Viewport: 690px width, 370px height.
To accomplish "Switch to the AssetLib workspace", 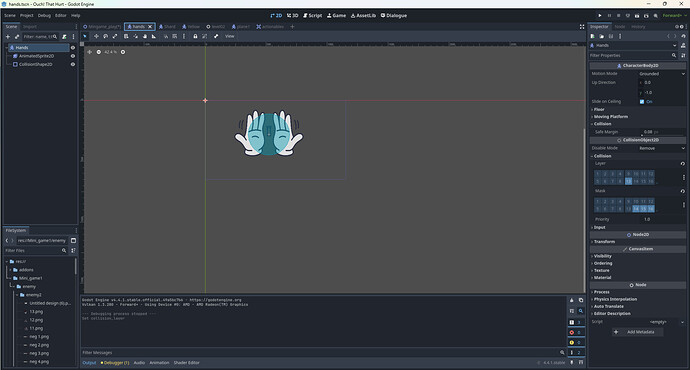I will coord(363,15).
